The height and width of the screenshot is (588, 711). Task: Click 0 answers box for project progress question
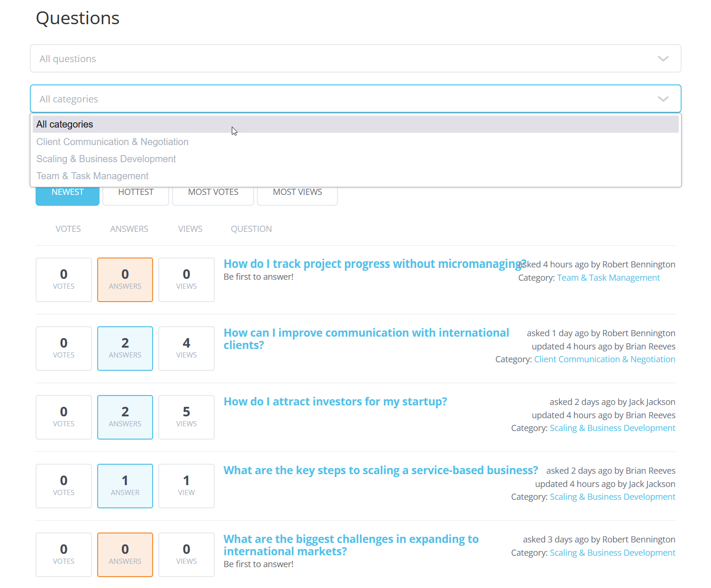coord(125,280)
